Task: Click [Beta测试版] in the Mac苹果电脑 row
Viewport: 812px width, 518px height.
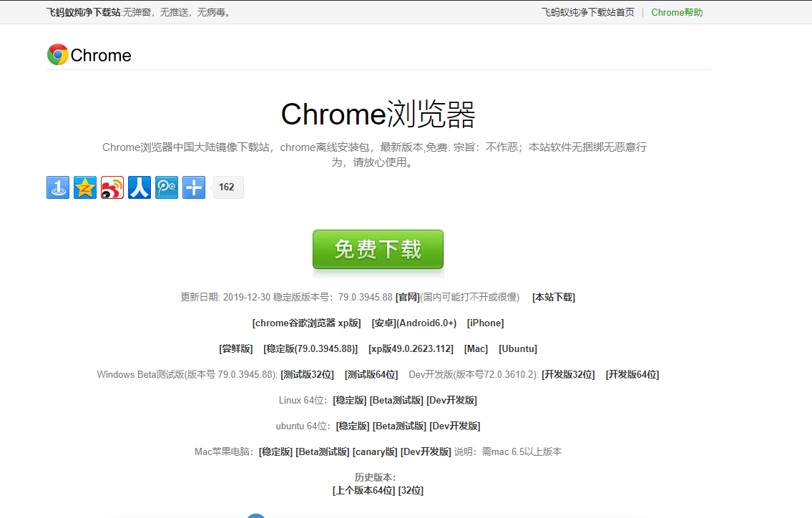Action: (323, 452)
